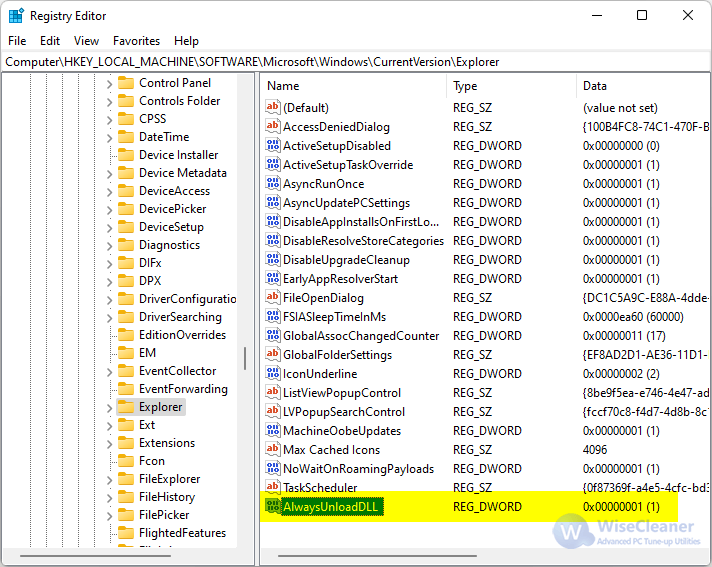Click the Control Panel key folder icon
This screenshot has width=712, height=567.
pyautogui.click(x=126, y=83)
